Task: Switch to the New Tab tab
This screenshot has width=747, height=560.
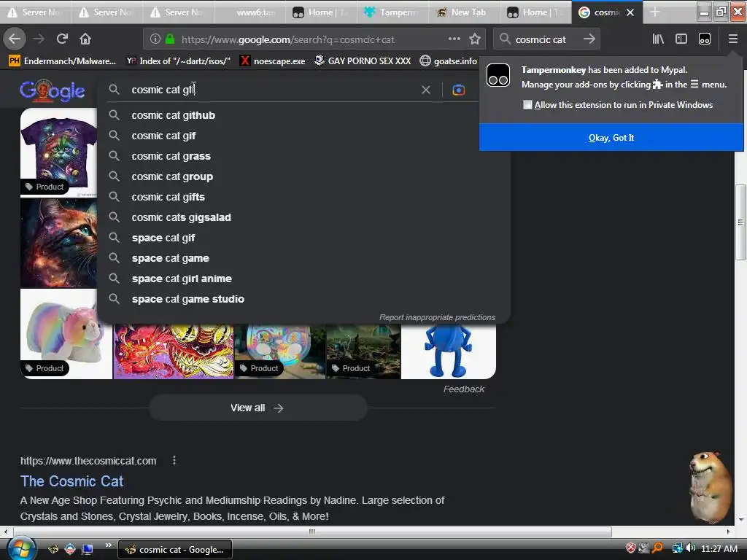Action: click(465, 12)
